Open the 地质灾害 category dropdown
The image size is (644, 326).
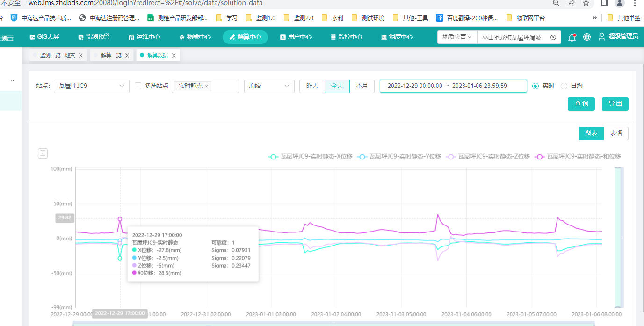[457, 37]
